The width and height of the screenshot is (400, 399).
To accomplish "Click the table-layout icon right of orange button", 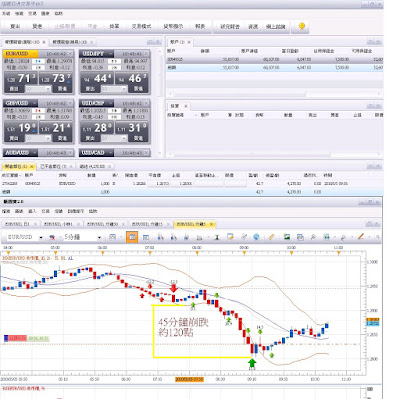I will click(146, 237).
